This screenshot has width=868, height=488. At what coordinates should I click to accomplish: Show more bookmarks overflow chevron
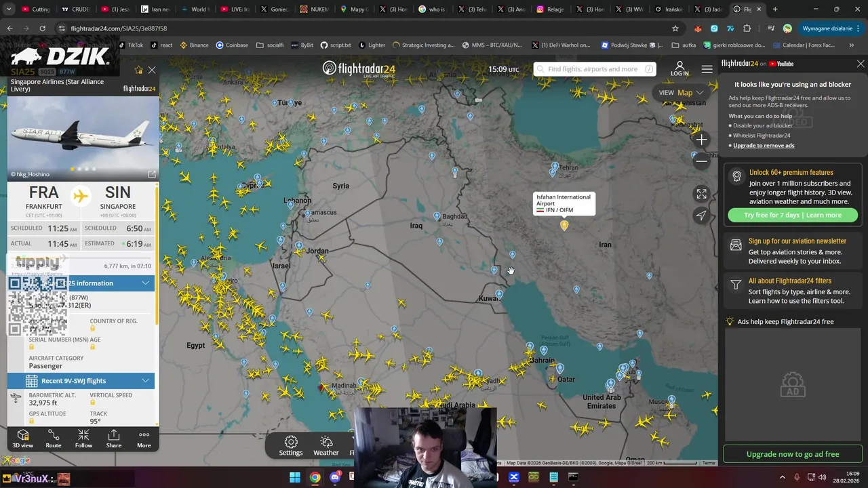(852, 45)
